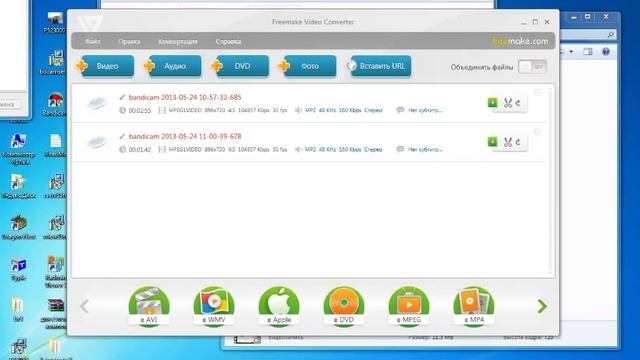Convert to DVD format
The height and width of the screenshot is (360, 640).
click(344, 306)
